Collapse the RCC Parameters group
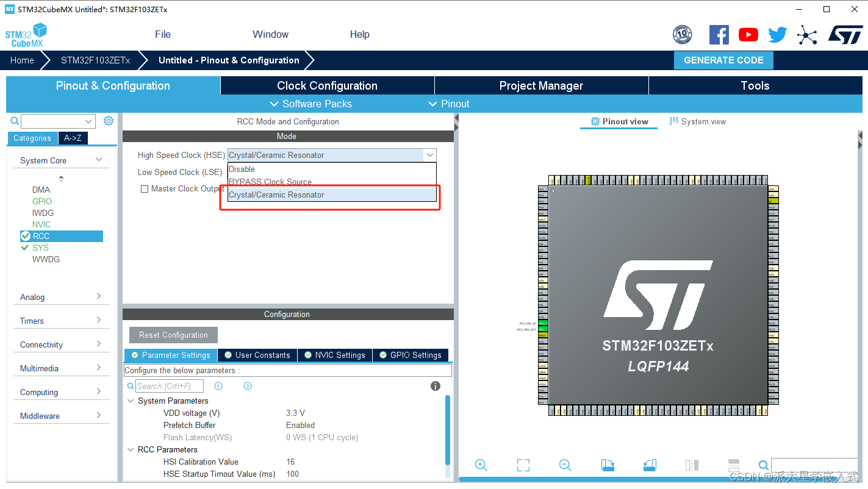The height and width of the screenshot is (489, 868). (131, 449)
